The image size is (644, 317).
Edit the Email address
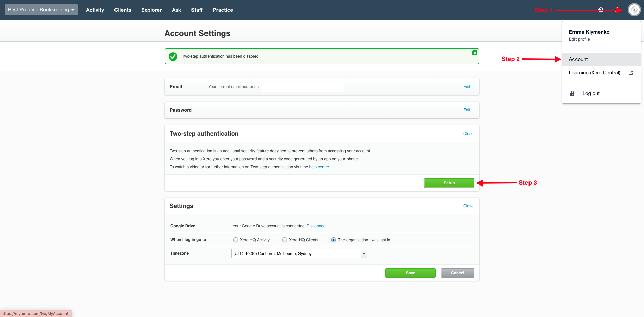(x=467, y=87)
